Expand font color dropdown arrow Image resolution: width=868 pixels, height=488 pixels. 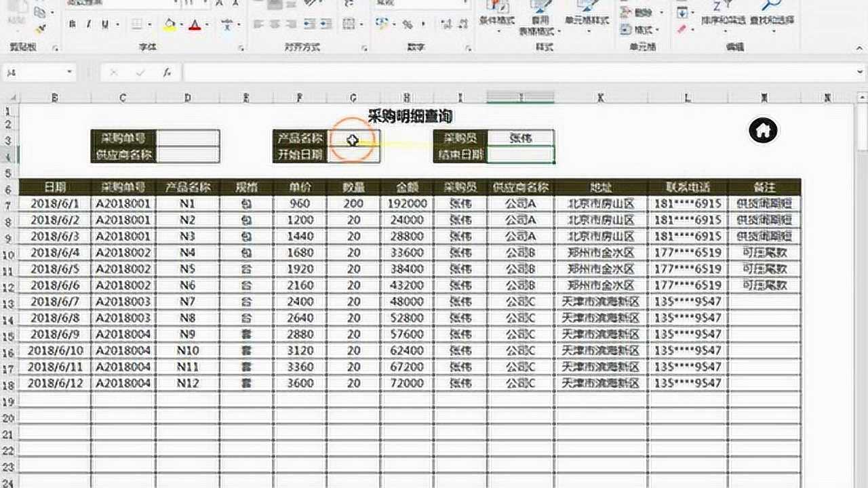tap(207, 25)
